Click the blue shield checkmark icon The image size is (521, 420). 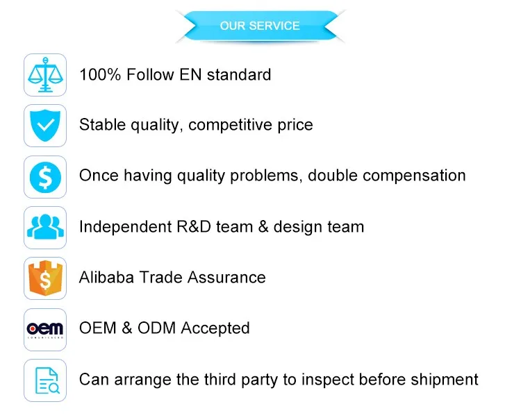point(45,126)
